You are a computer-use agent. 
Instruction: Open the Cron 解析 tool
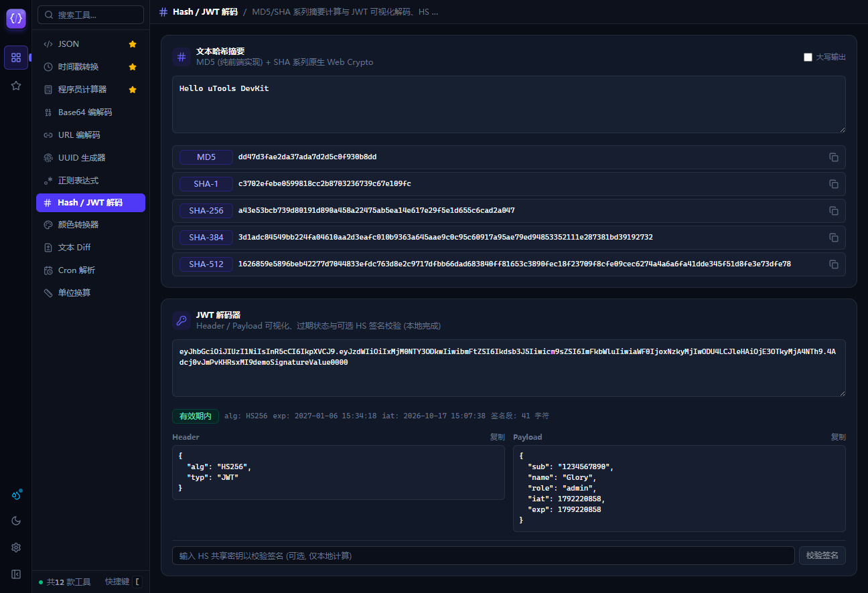coord(90,270)
